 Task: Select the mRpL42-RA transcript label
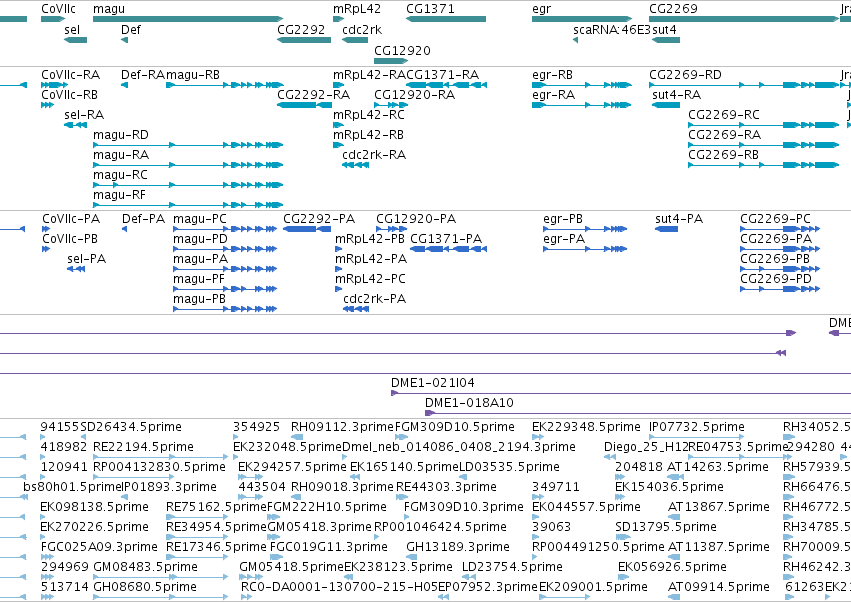369,75
